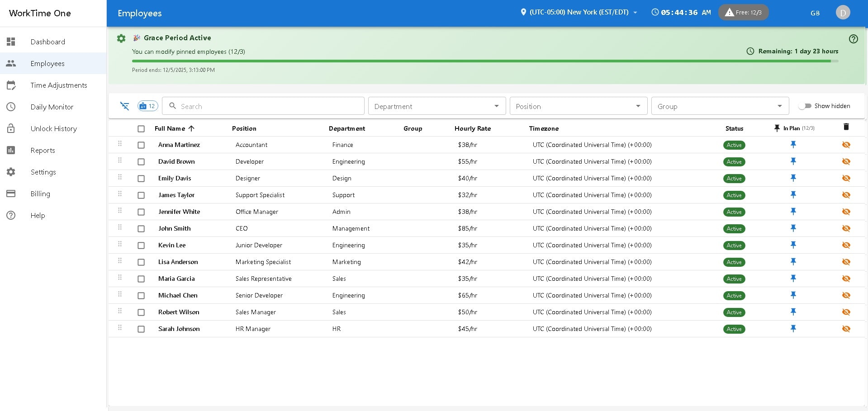Image resolution: width=868 pixels, height=411 pixels.
Task: Click the Dashboard sidebar icon
Action: point(11,42)
